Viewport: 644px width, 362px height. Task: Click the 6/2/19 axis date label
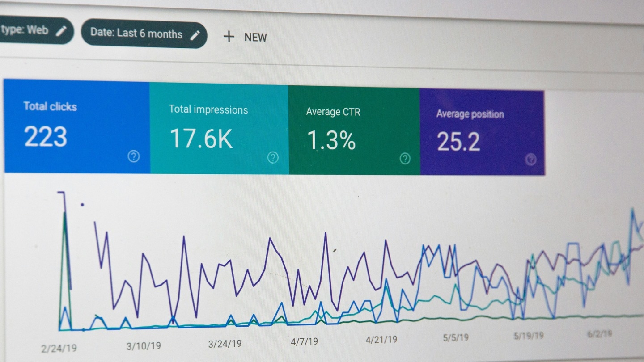599,334
